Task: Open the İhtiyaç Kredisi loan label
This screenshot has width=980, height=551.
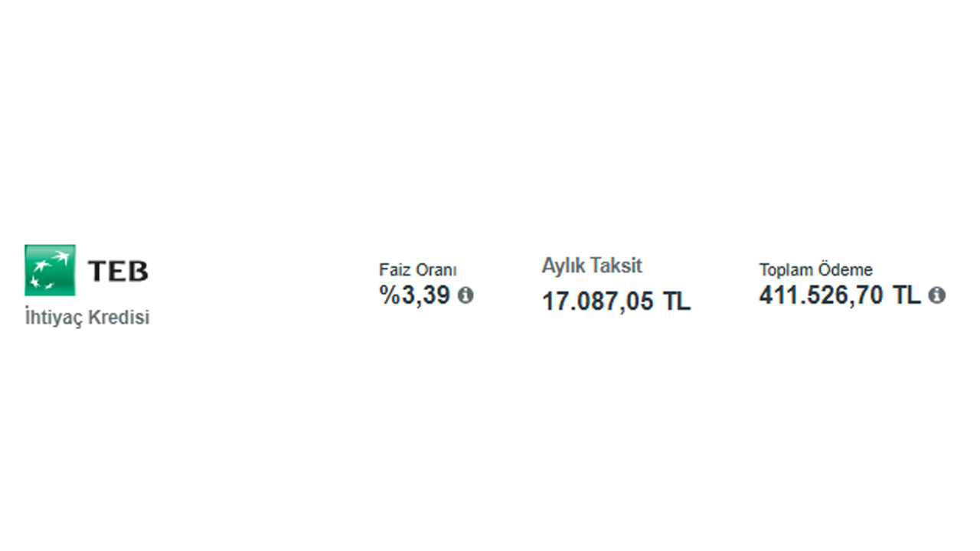Action: [x=87, y=318]
